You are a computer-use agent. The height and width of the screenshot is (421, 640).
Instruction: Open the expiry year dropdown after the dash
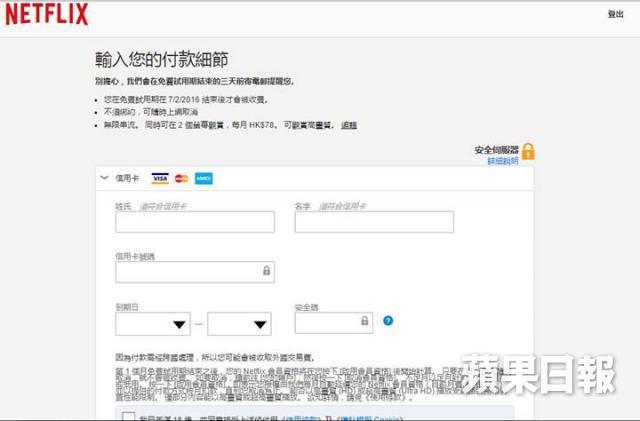pos(239,324)
